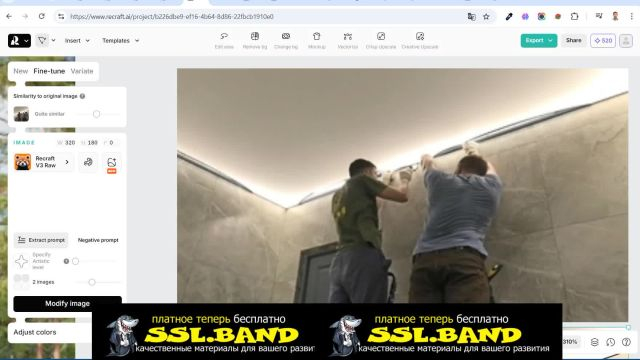Open the Change bg tool
This screenshot has height=360, width=640.
coord(286,40)
